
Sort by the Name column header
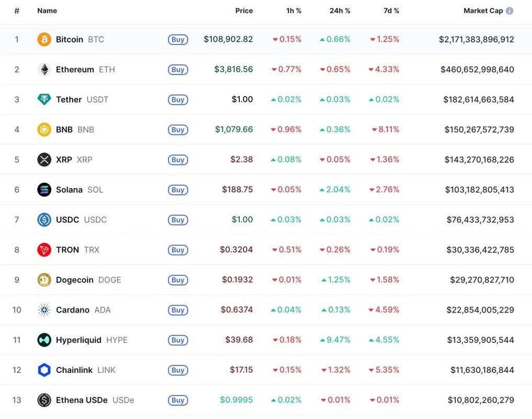(47, 11)
